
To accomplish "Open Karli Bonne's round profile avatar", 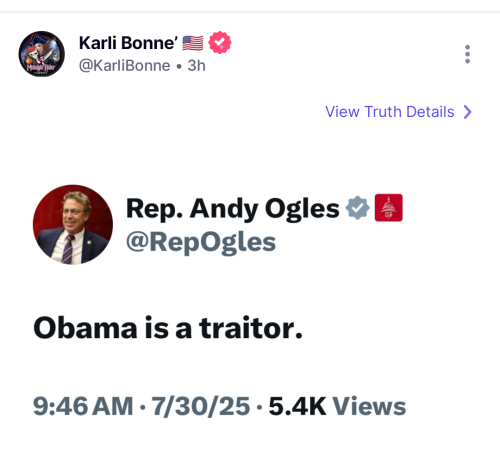I will coord(41,54).
